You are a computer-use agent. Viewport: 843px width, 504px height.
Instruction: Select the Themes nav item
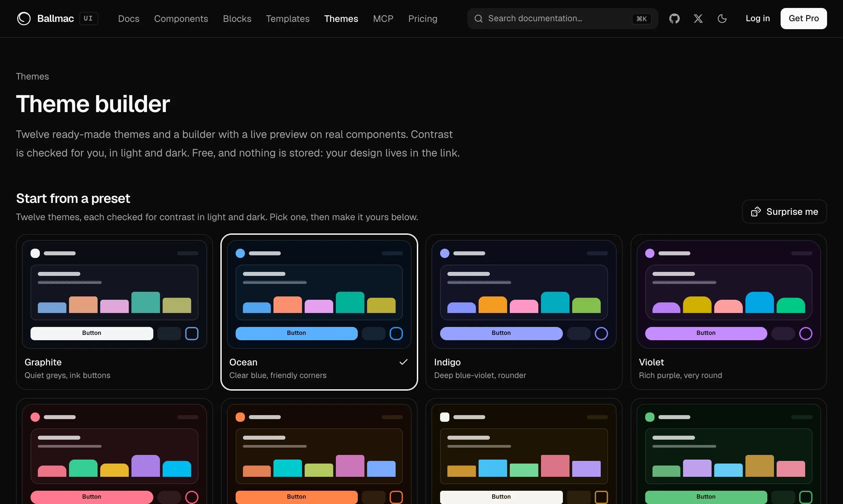[341, 18]
